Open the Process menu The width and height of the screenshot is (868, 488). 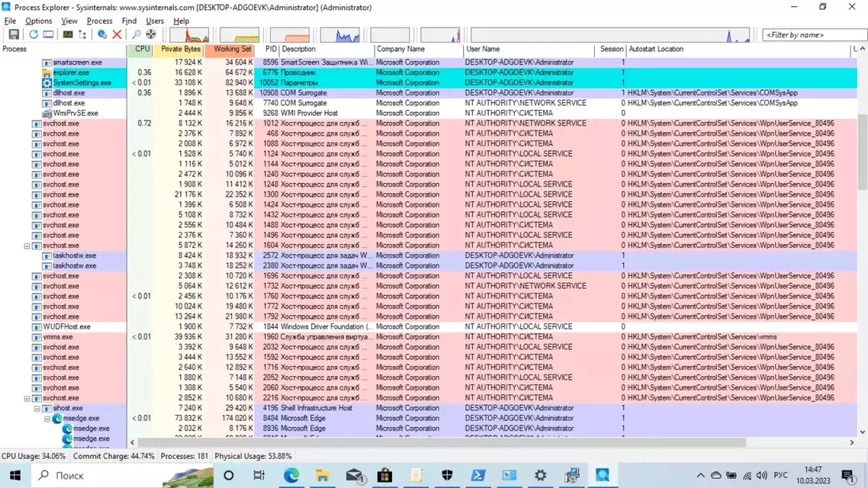tap(100, 21)
